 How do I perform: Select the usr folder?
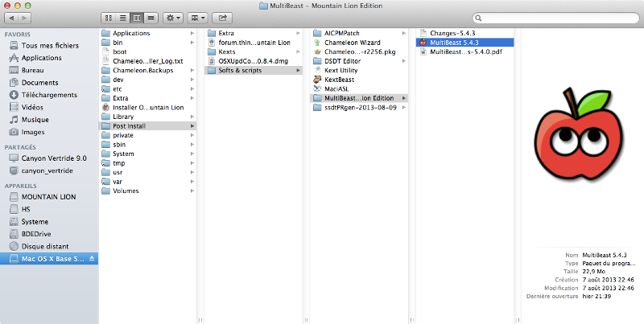coord(147,173)
